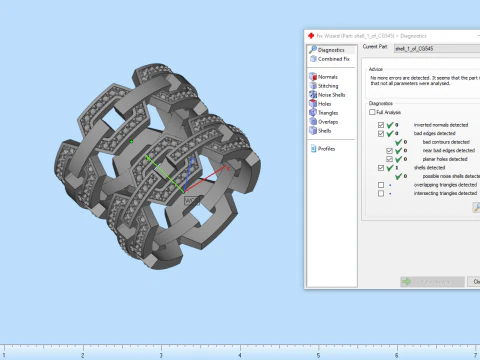Click the green check beside inverted normals detected
This screenshot has width=480, height=360.
click(390, 125)
